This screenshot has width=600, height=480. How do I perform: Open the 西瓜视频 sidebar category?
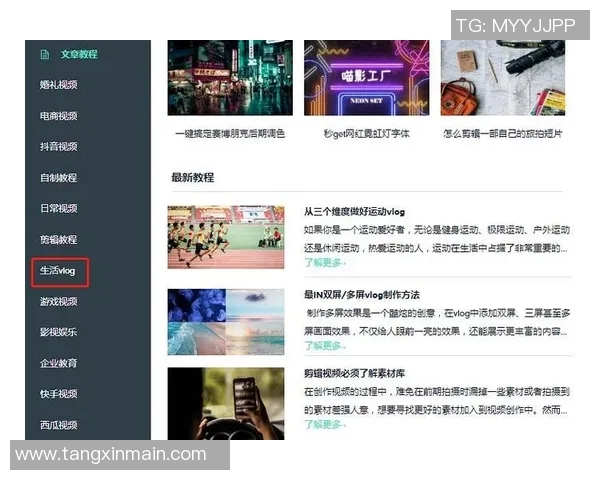click(58, 425)
